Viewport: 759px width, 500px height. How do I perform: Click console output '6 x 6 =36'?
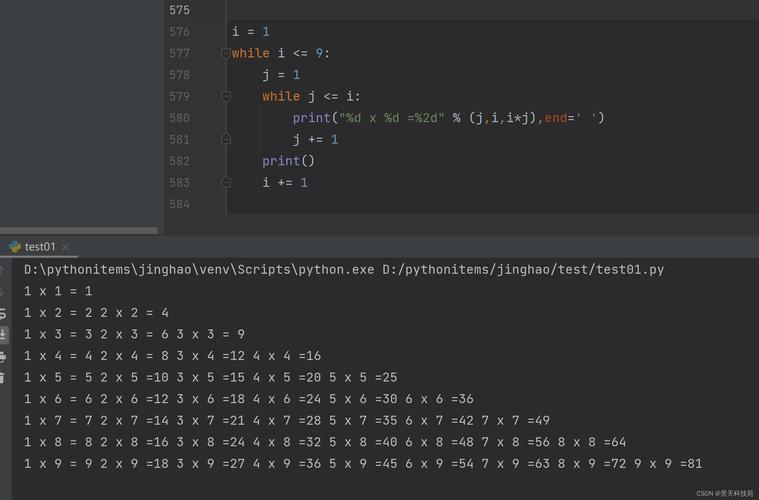pyautogui.click(x=439, y=399)
